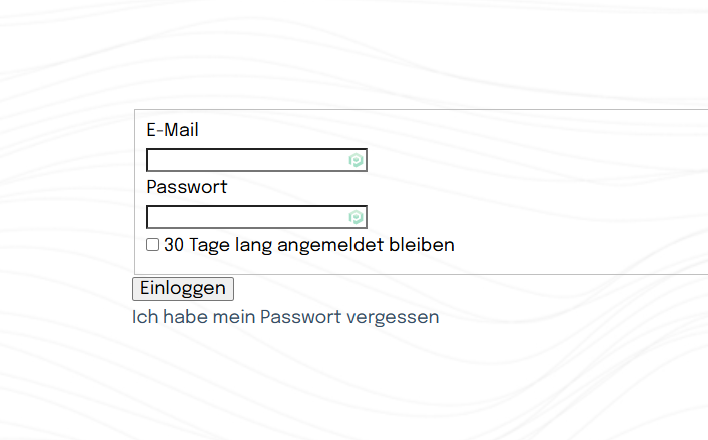Viewport: 708px width, 440px height.
Task: Enable the 30 Tage angemeldet bleiben checkbox
Action: pos(153,245)
